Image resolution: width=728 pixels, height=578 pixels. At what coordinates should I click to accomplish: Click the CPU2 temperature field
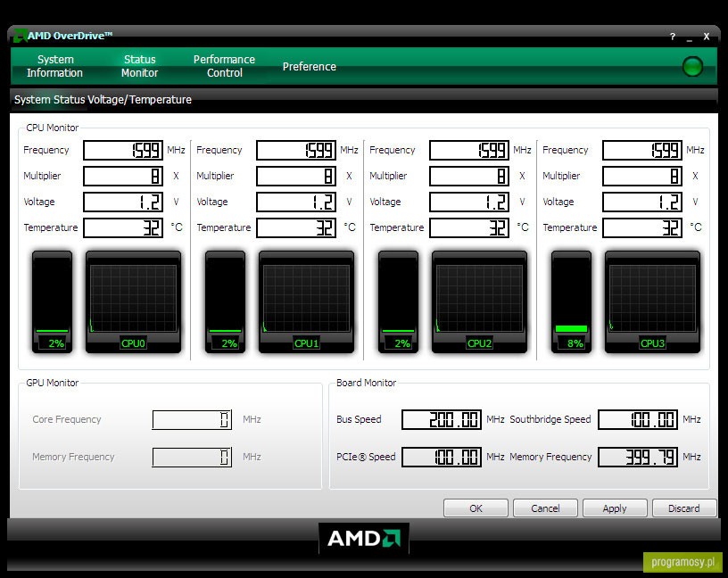coord(469,228)
